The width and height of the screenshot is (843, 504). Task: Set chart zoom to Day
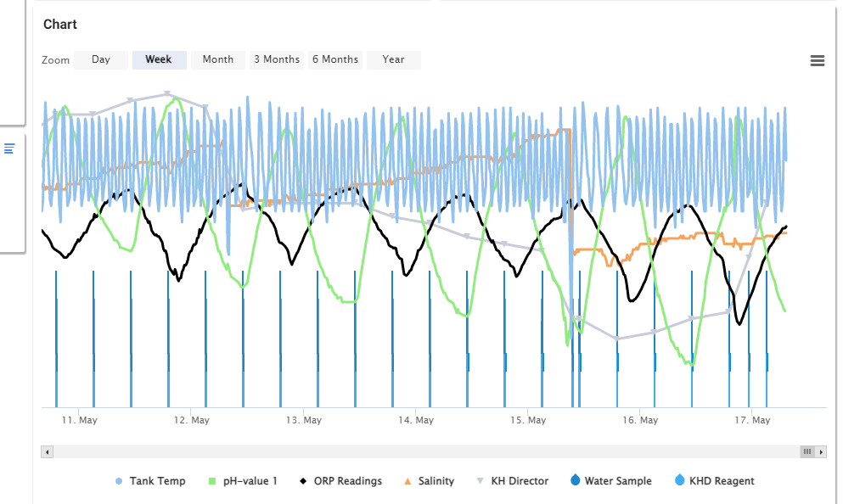[x=101, y=59]
